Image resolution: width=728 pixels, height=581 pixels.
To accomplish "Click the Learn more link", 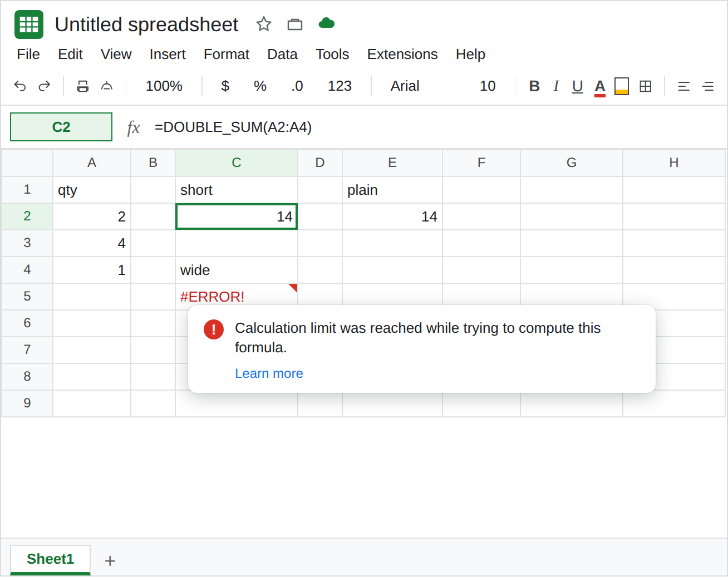I will pyautogui.click(x=269, y=373).
